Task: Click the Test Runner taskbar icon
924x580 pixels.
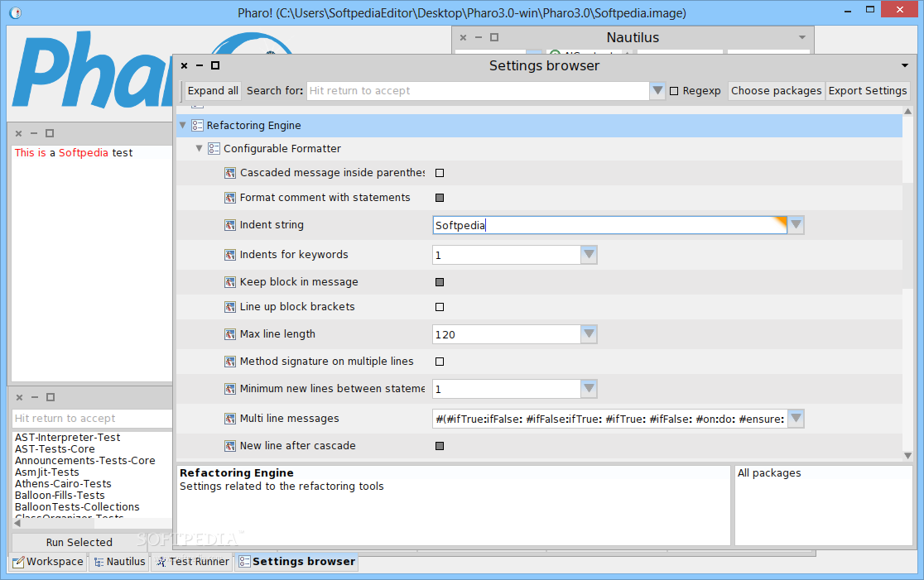Action: [161, 562]
